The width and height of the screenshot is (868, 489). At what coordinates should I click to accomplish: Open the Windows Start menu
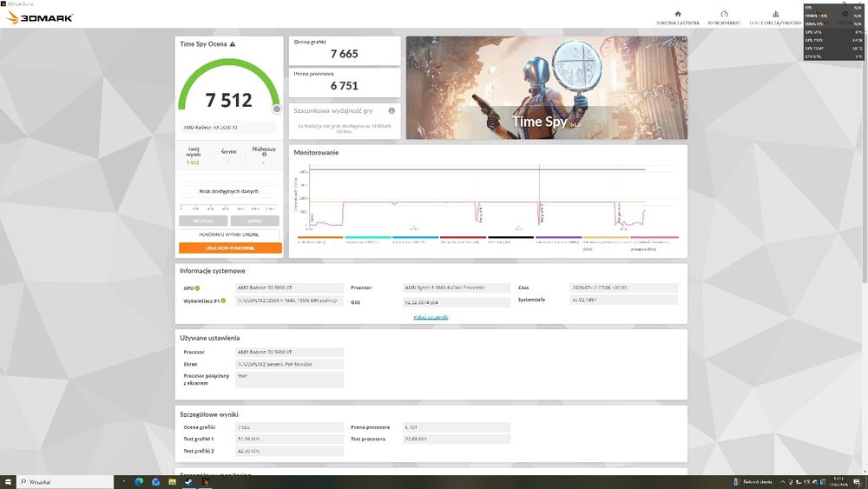tap(8, 482)
